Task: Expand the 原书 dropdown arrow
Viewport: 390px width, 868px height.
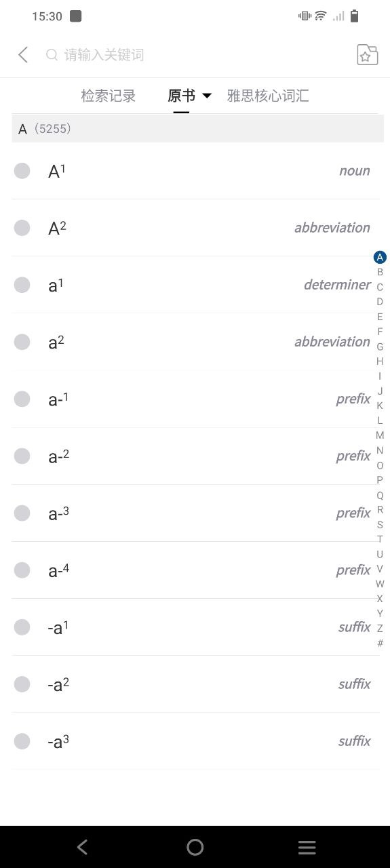Action: pyautogui.click(x=207, y=96)
